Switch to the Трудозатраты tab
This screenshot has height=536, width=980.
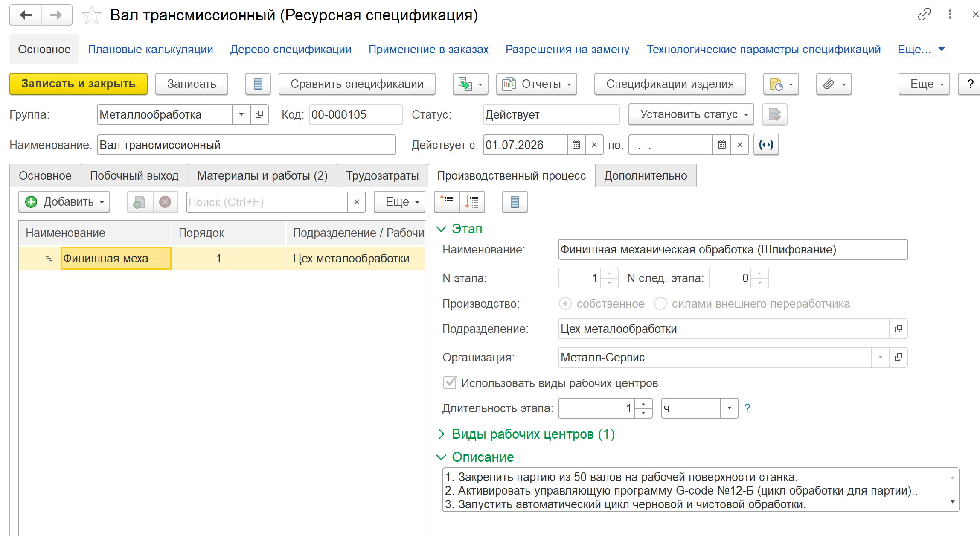pyautogui.click(x=382, y=175)
